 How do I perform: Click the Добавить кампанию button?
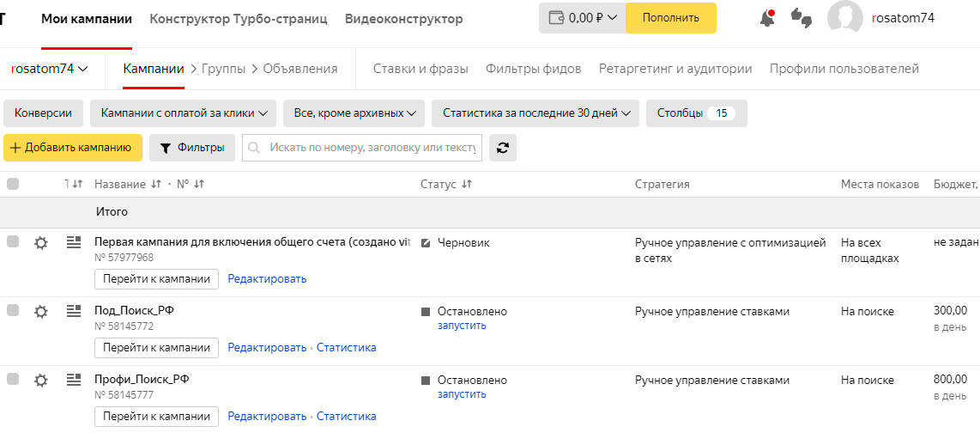(x=73, y=148)
